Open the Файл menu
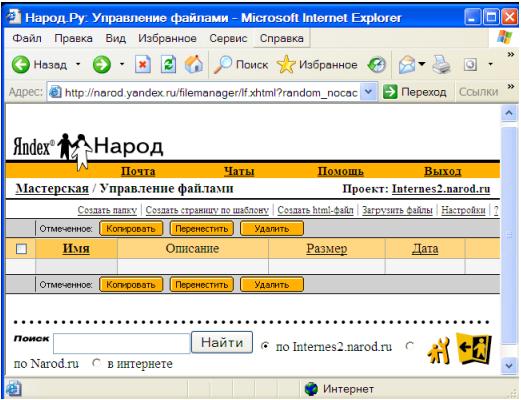Viewport: 521px width, 400px height. click(27, 38)
